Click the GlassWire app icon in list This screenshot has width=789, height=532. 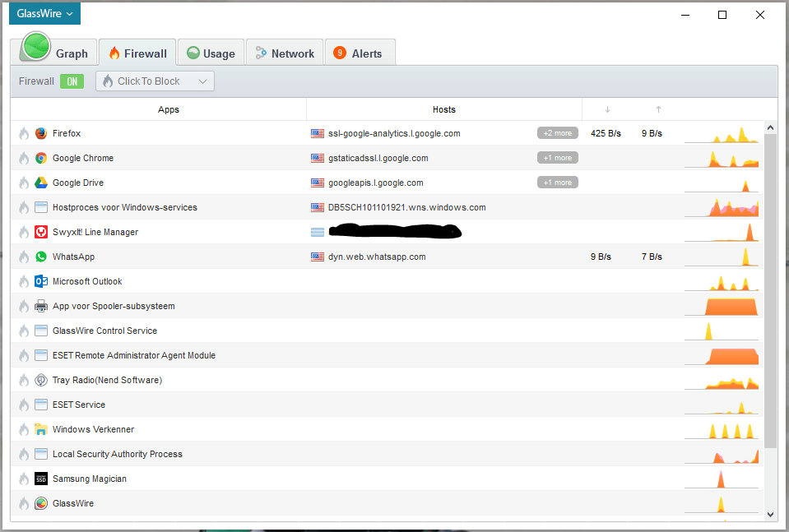click(x=41, y=503)
